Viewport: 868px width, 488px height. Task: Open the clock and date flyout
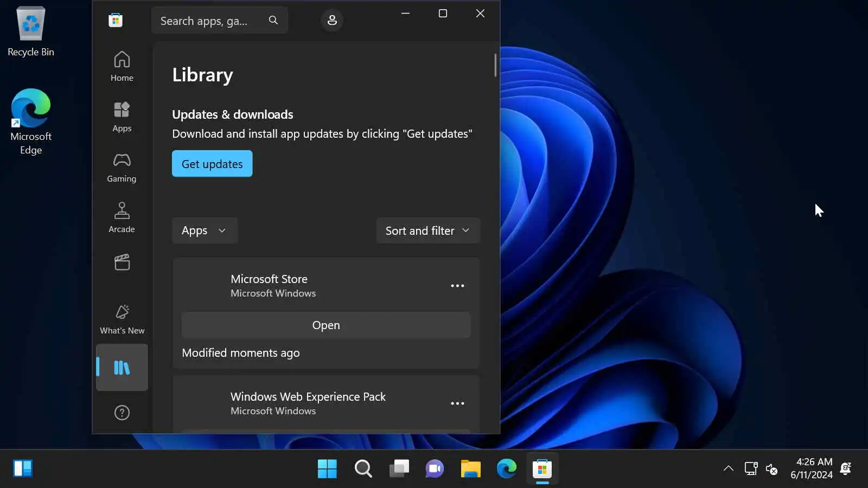tap(811, 468)
